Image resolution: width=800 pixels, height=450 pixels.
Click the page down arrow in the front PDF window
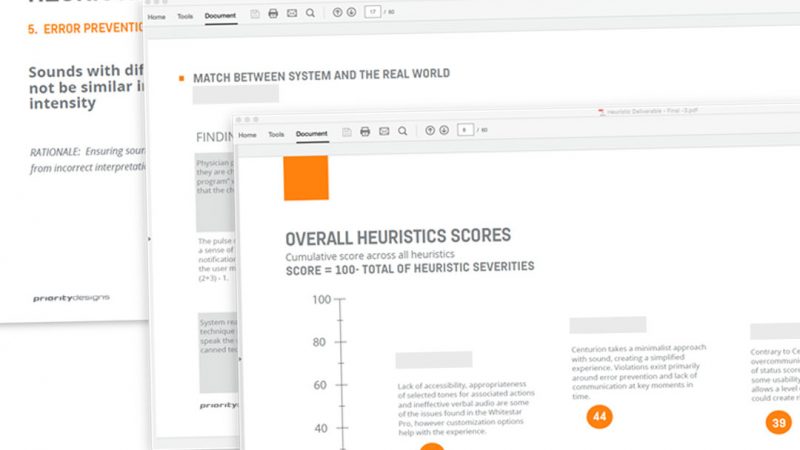(x=444, y=130)
